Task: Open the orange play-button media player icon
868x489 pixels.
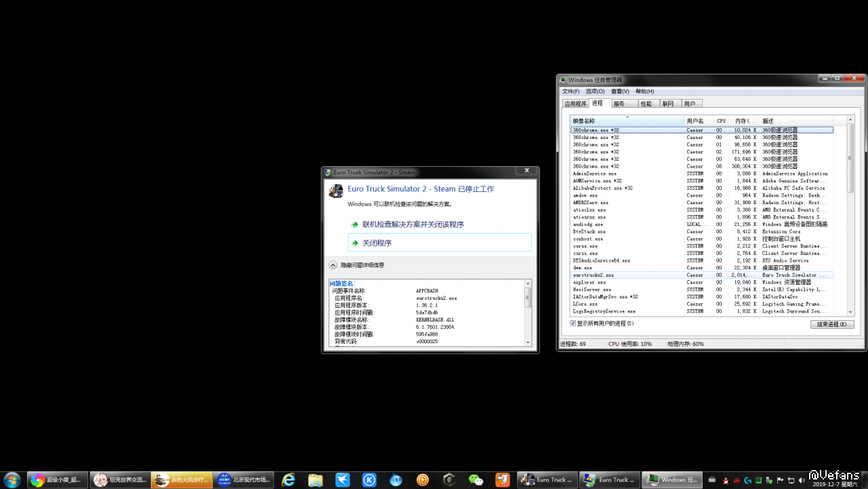Action: [x=423, y=480]
